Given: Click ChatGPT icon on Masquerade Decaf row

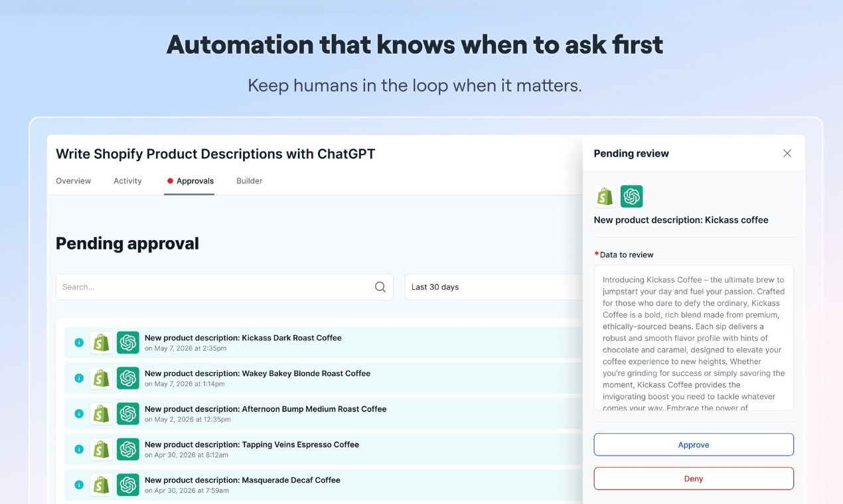Looking at the screenshot, I should click(128, 485).
